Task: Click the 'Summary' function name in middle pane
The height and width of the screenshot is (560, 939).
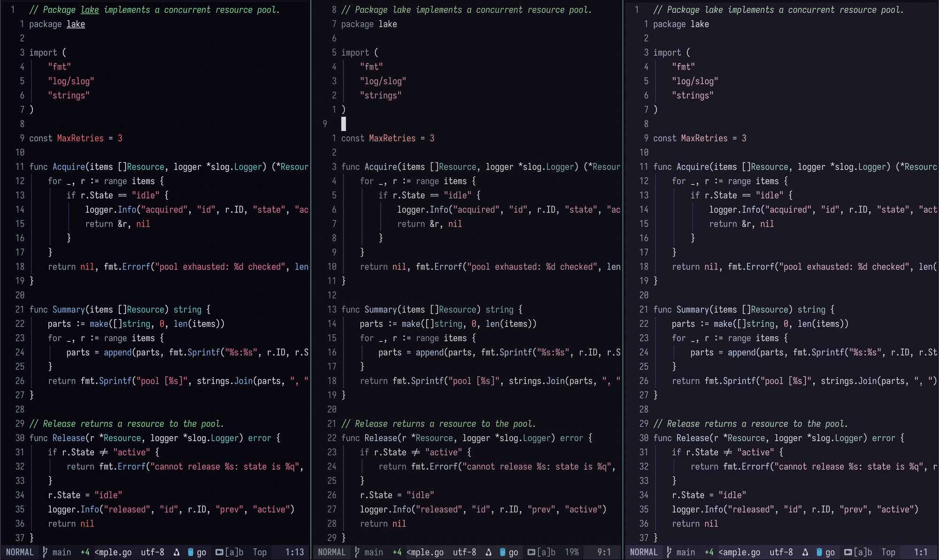Action: pos(381,309)
